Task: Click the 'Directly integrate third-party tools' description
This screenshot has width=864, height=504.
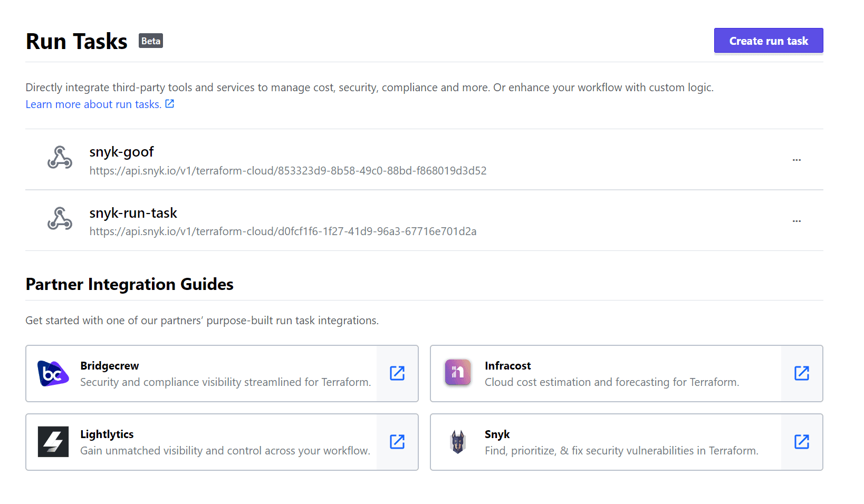Action: 370,88
